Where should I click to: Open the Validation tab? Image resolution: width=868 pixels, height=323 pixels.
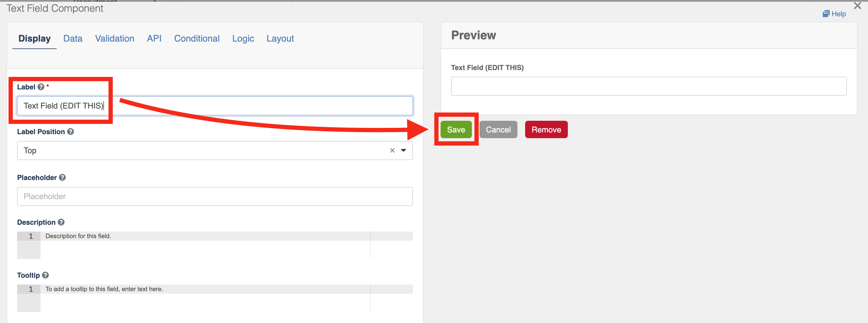click(x=114, y=39)
